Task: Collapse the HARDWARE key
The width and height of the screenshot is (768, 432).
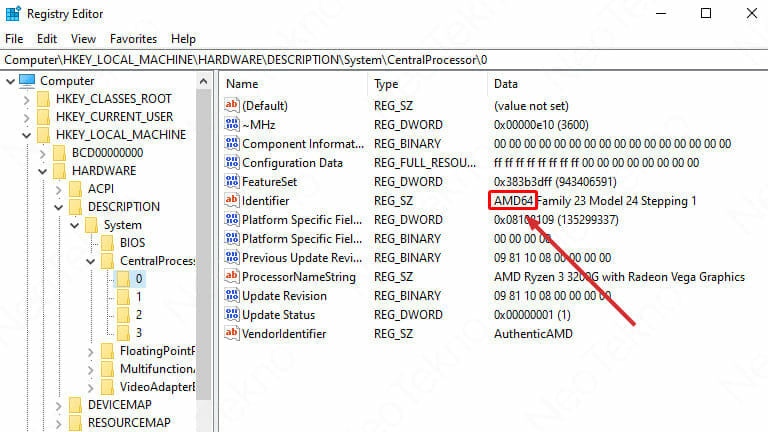Action: (43, 171)
